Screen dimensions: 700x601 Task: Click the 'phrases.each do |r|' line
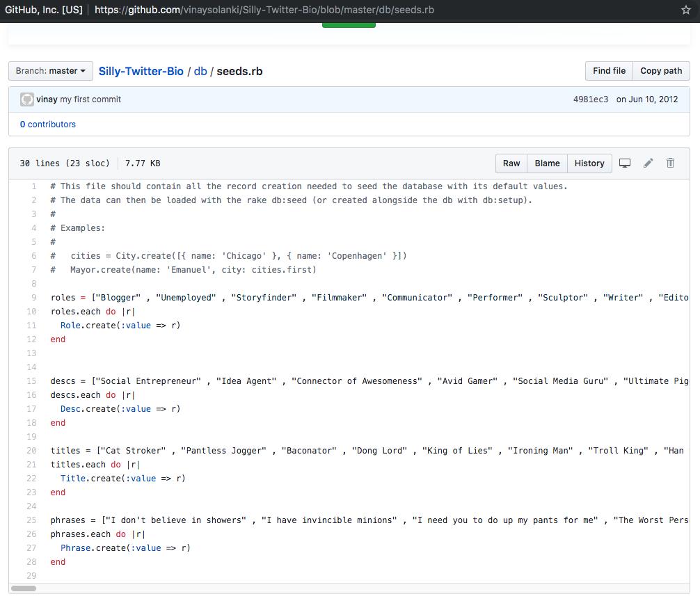coord(98,534)
